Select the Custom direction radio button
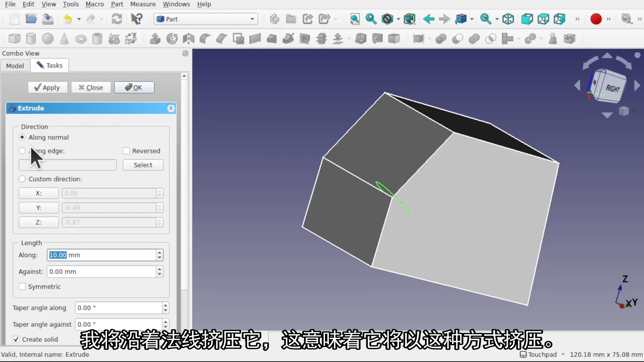The height and width of the screenshot is (362, 644). tap(22, 179)
